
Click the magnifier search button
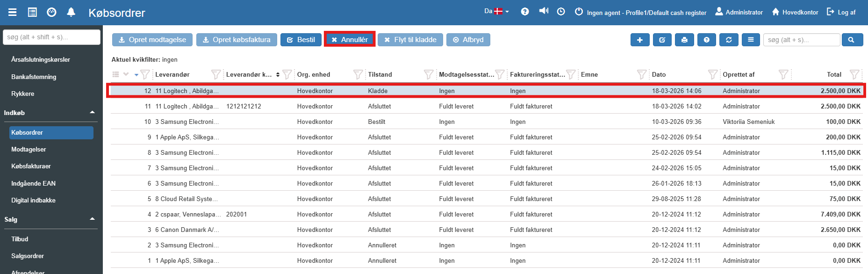(x=852, y=40)
